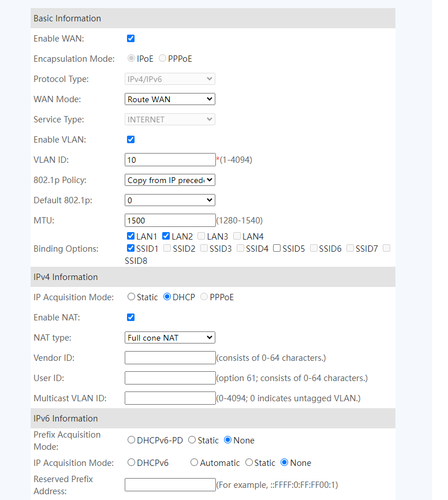The width and height of the screenshot is (448, 500).
Task: Click the MTU input field
Action: click(170, 221)
